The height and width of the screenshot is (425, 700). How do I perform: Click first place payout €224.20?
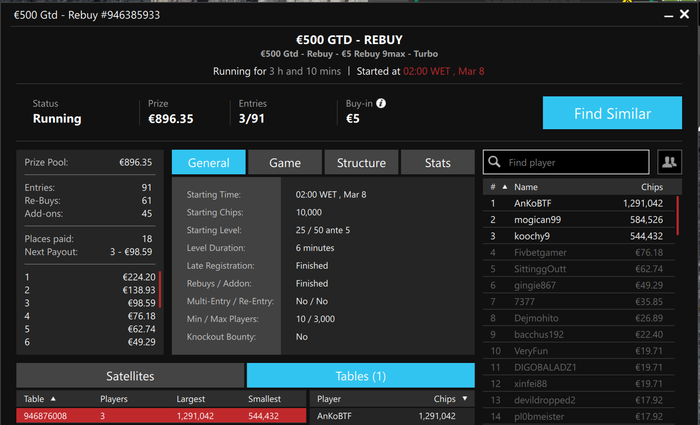pyautogui.click(x=139, y=277)
